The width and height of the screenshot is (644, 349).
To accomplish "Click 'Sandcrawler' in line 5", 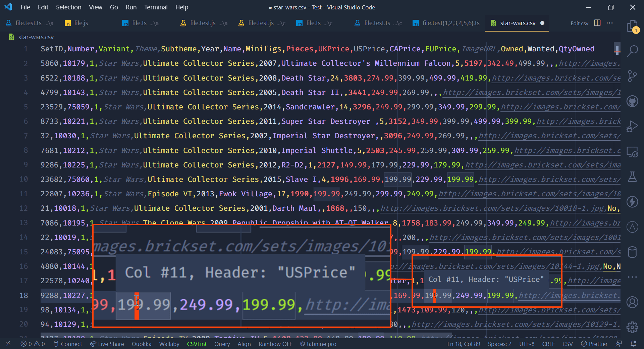I will pyautogui.click(x=310, y=107).
